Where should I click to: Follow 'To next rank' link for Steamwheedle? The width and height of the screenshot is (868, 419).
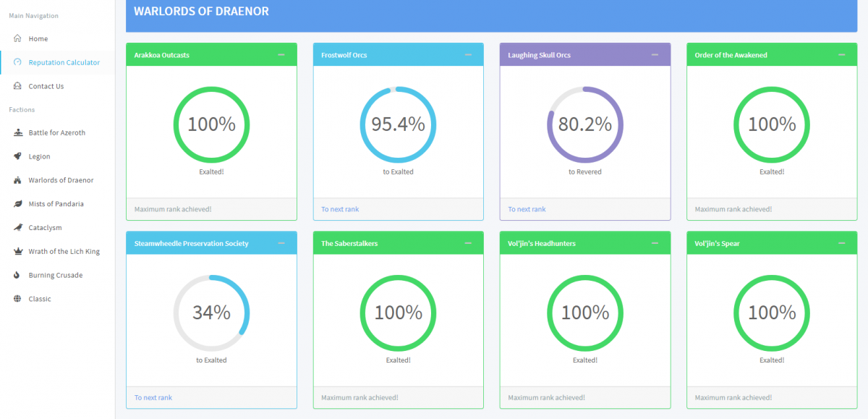(153, 397)
